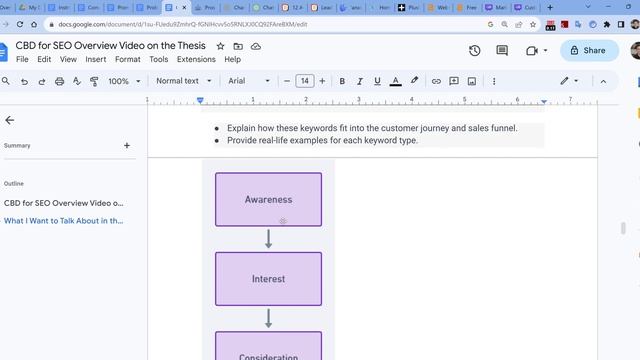640x360 pixels.
Task: Add a comment from toolbar
Action: pos(454,81)
